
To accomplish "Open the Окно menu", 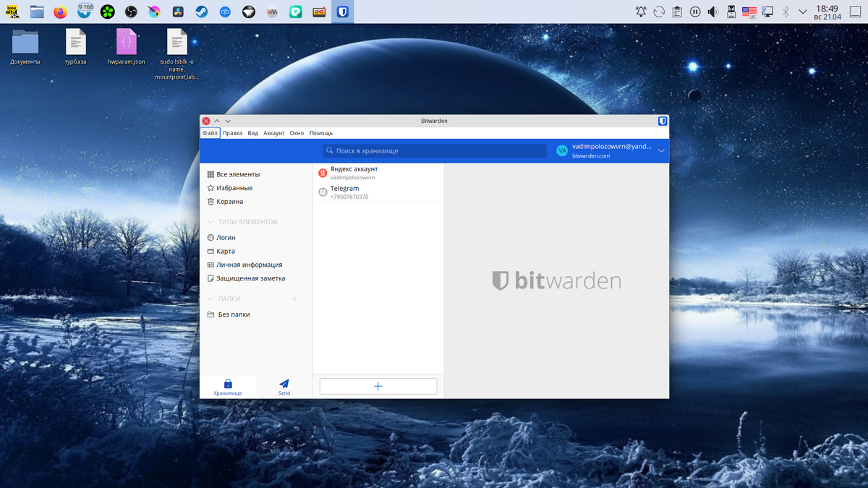I will pos(297,133).
